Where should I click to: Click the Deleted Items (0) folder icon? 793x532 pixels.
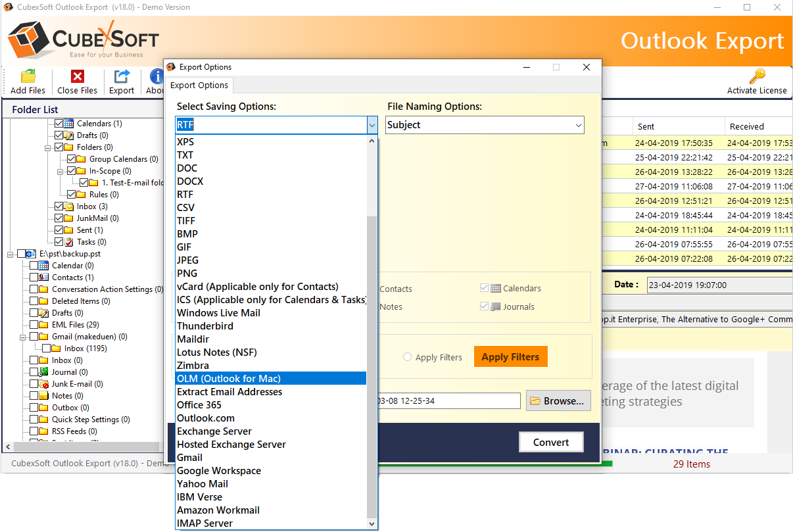[44, 301]
